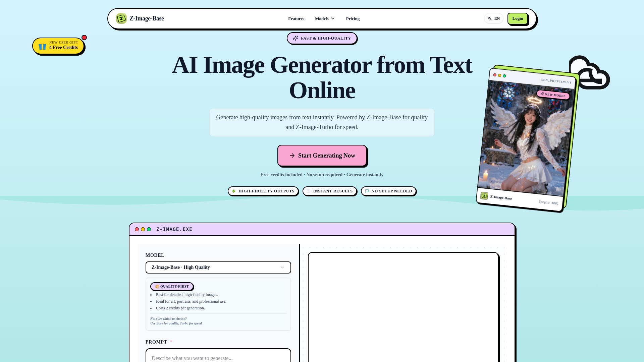Open the Pricing page from navigation
644x362 pixels.
click(x=353, y=18)
